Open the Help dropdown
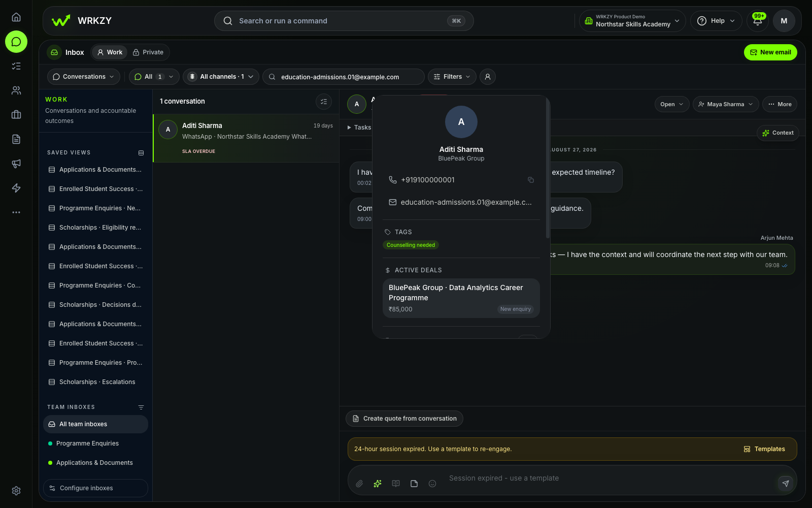This screenshot has width=812, height=508. [x=716, y=21]
